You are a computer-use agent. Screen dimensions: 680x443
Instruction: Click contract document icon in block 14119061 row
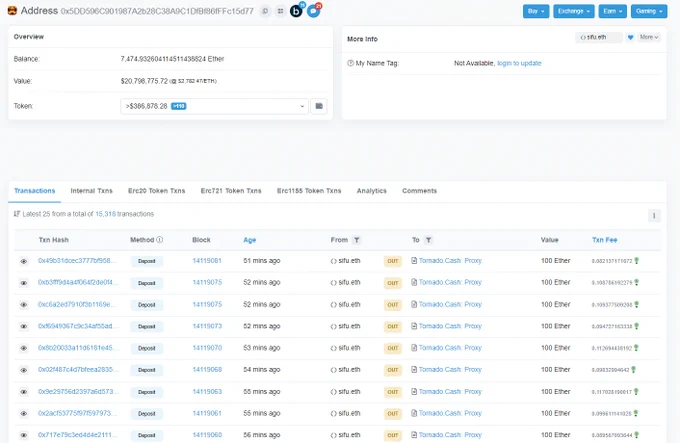pyautogui.click(x=414, y=414)
